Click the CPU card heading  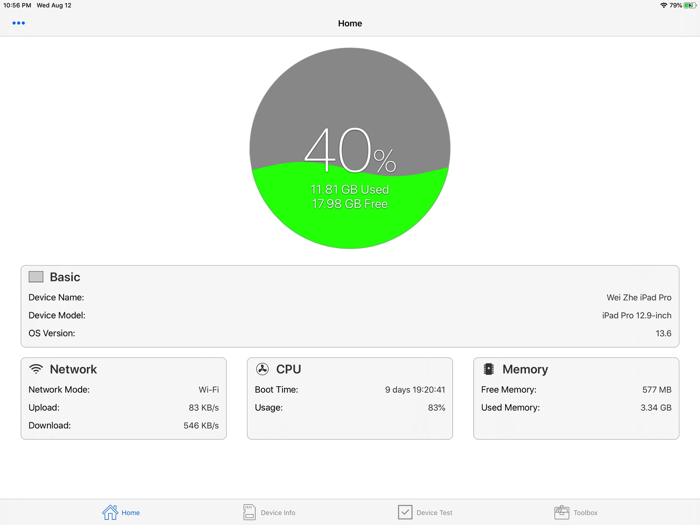point(288,369)
